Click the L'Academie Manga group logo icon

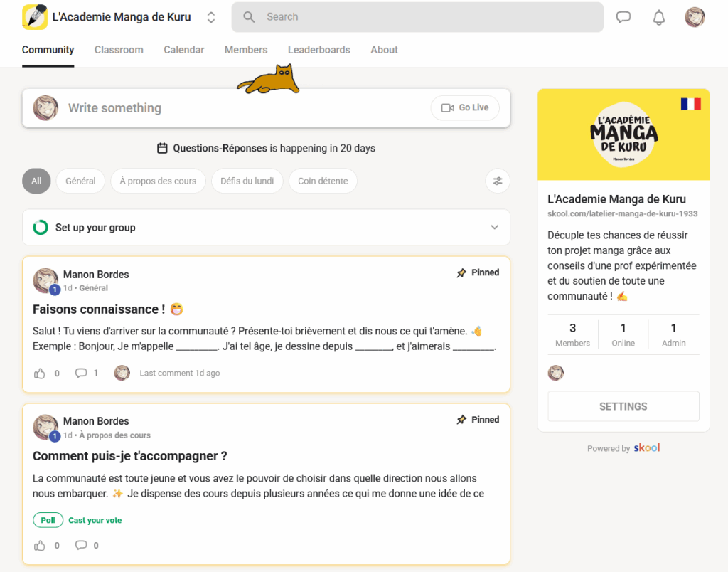click(35, 17)
